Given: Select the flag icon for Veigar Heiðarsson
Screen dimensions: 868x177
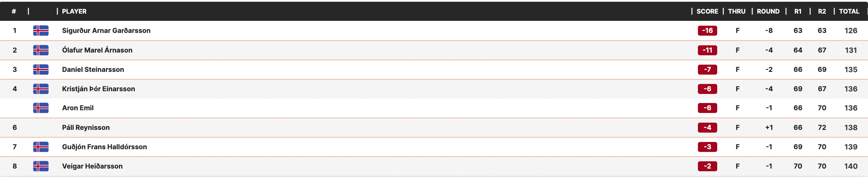Looking at the screenshot, I should [x=41, y=166].
